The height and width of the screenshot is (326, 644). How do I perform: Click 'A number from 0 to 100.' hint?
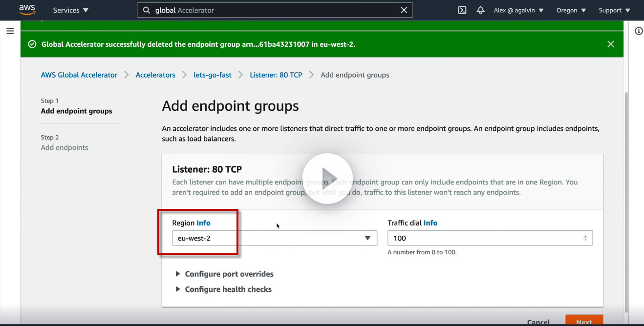[x=422, y=252]
